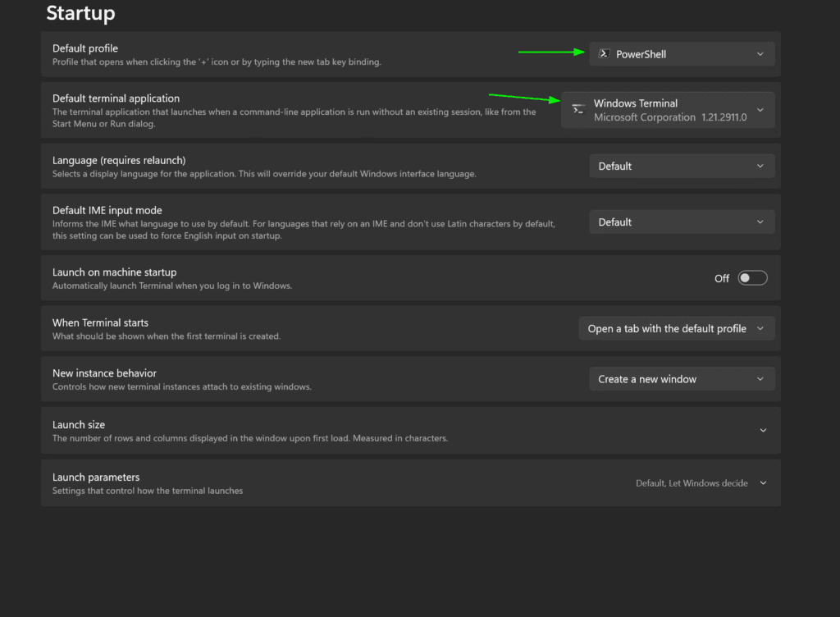Click the New instance behavior label
The width and height of the screenshot is (840, 617).
104,372
